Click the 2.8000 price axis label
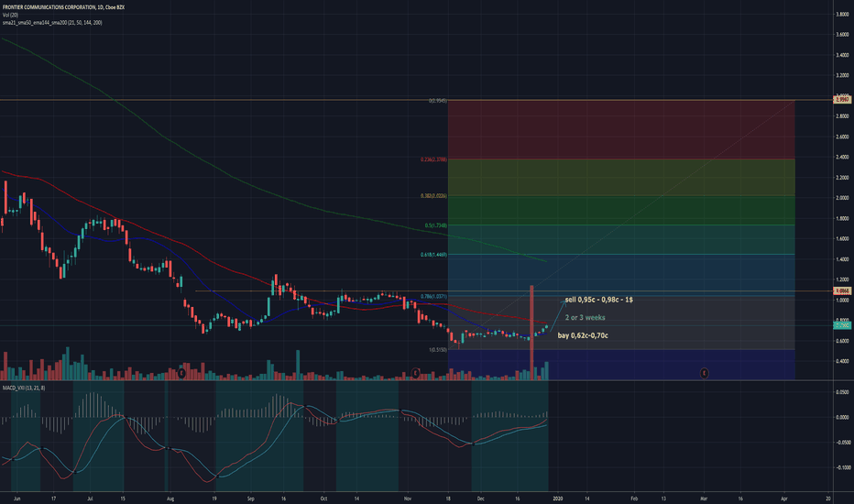854x504 pixels. (x=843, y=116)
